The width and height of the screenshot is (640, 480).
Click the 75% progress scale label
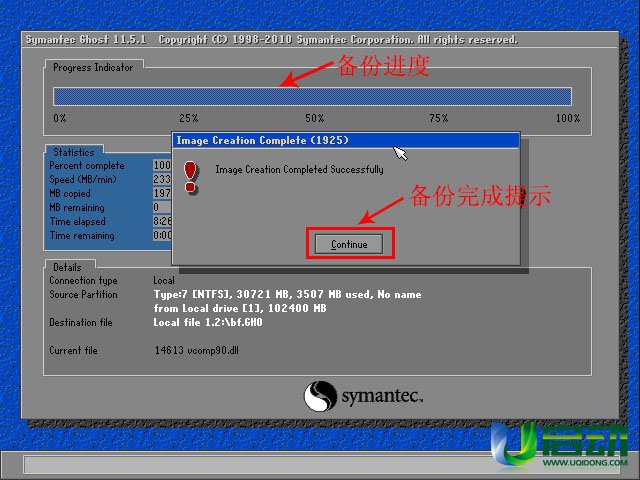[439, 118]
